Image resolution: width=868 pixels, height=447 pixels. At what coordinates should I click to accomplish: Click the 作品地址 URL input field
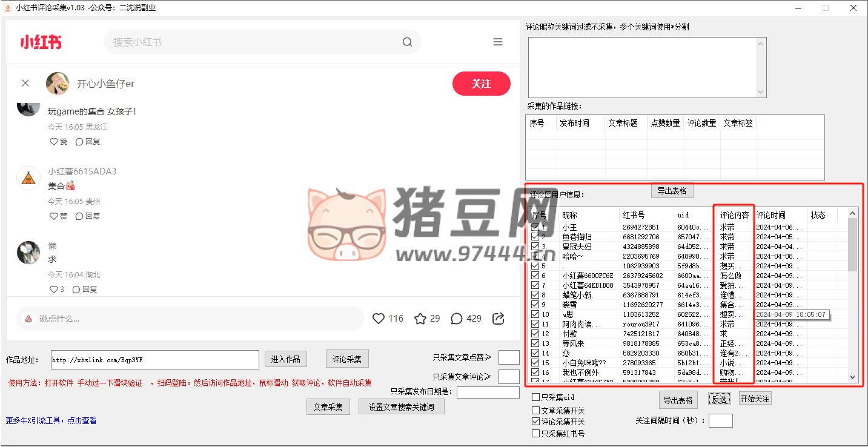(x=154, y=360)
